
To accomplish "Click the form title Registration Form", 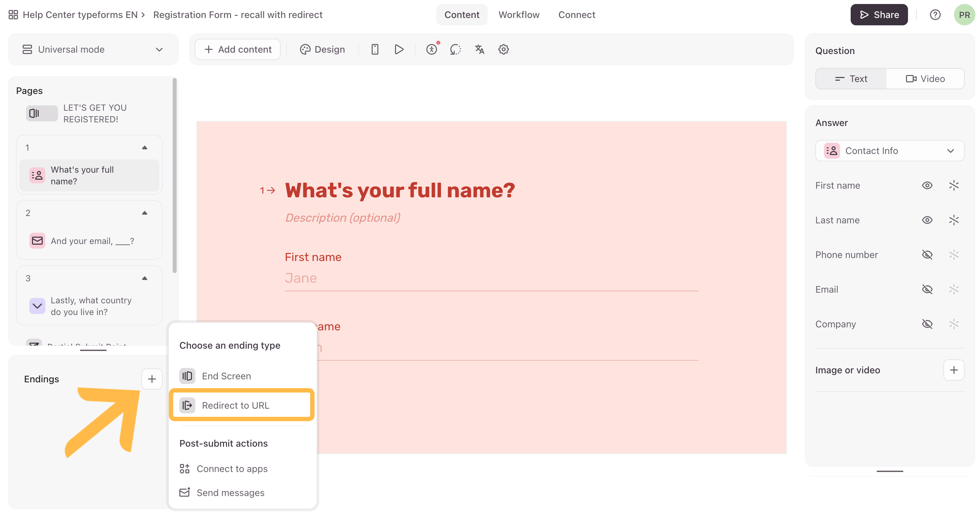I will pyautogui.click(x=238, y=15).
